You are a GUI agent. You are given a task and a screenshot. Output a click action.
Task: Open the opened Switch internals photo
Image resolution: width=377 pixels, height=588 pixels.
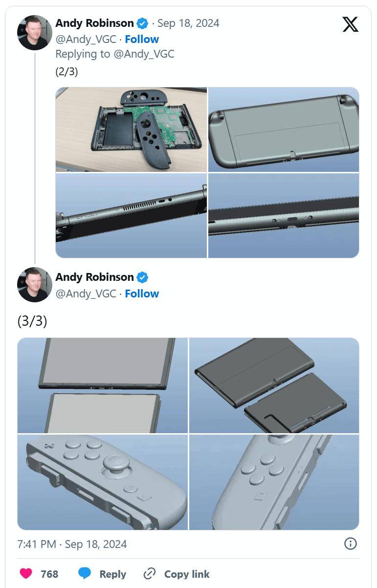pyautogui.click(x=131, y=129)
